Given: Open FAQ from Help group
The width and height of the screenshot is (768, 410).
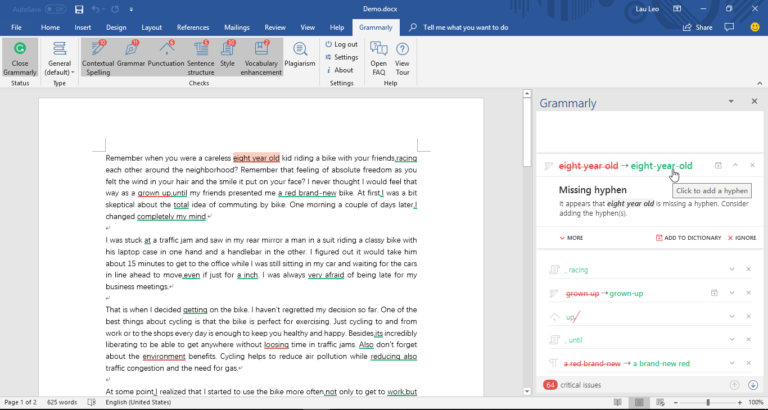Looking at the screenshot, I should coord(379,58).
